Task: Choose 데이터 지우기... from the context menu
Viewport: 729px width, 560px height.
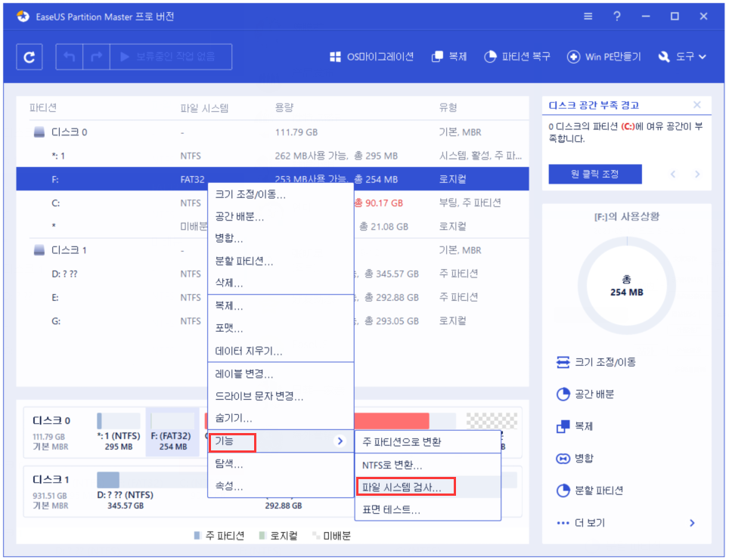Action: [x=281, y=351]
